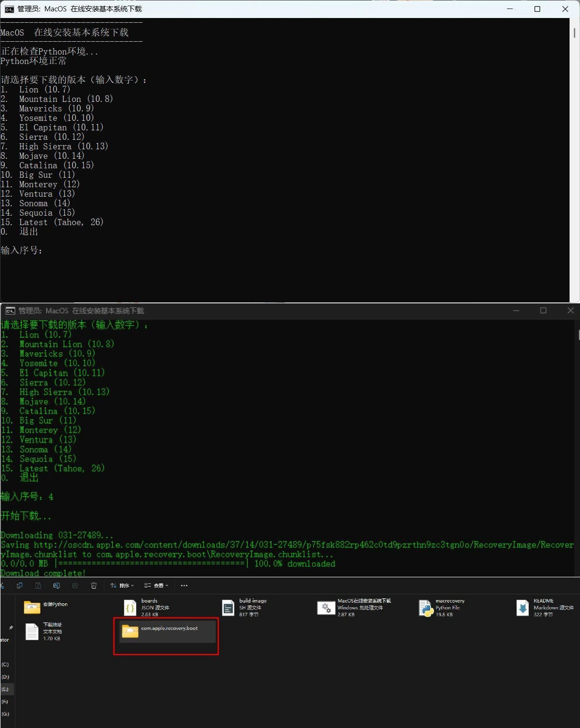Image resolution: width=580 pixels, height=728 pixels.
Task: Open the three-dots more options menu
Action: click(184, 585)
